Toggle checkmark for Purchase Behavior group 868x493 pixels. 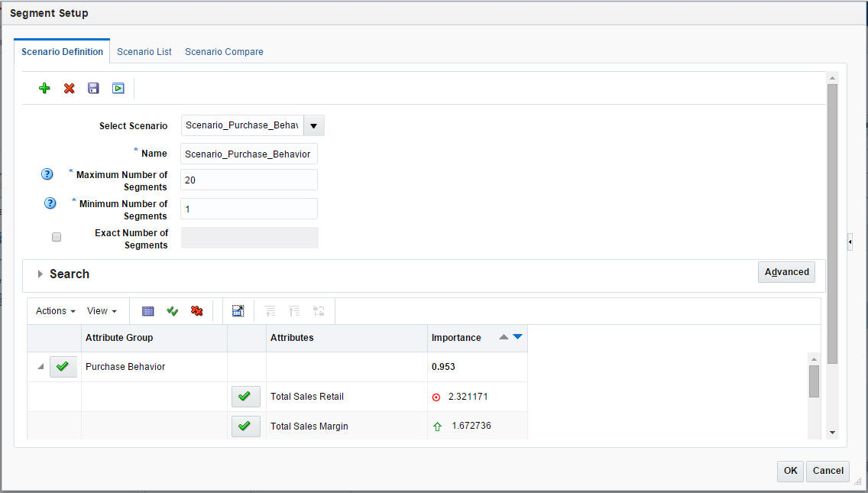point(63,367)
